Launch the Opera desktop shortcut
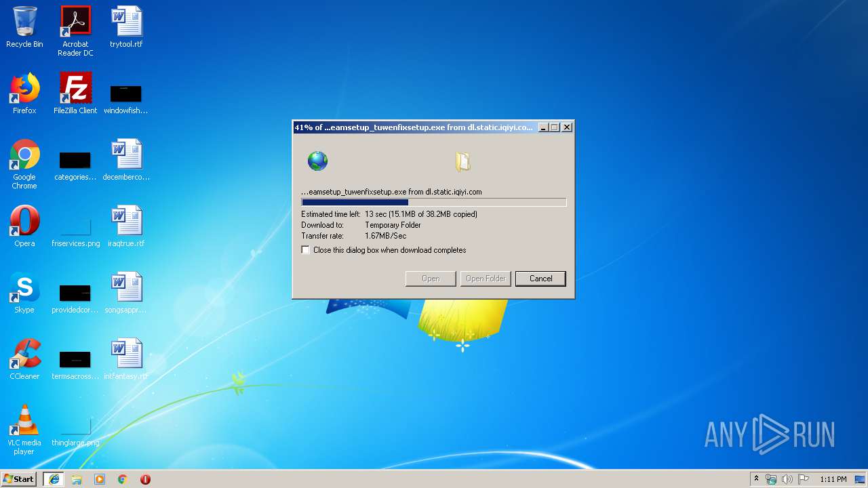The height and width of the screenshot is (488, 868). tap(24, 226)
